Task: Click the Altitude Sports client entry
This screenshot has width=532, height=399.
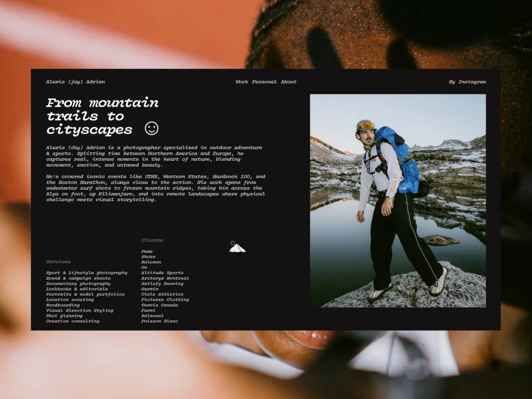Action: (x=162, y=273)
